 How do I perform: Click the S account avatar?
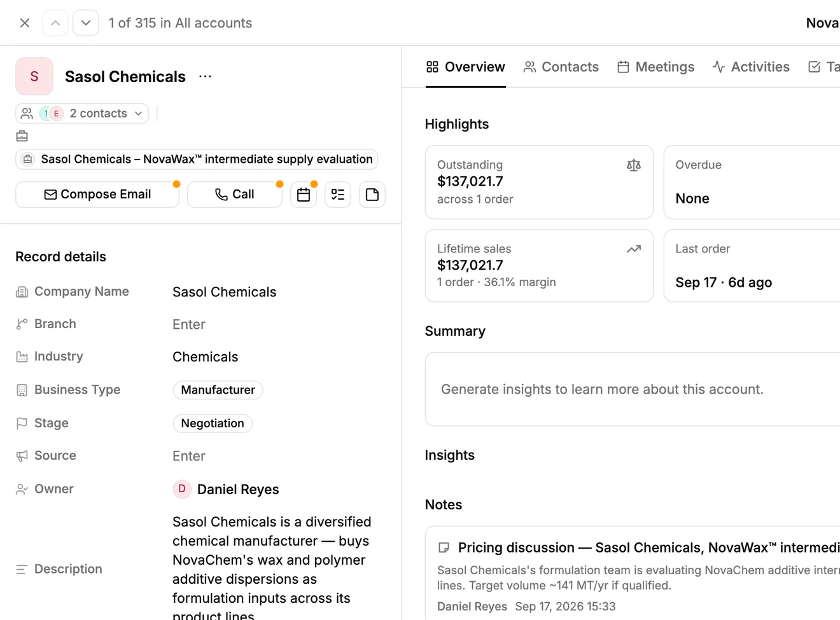click(34, 76)
